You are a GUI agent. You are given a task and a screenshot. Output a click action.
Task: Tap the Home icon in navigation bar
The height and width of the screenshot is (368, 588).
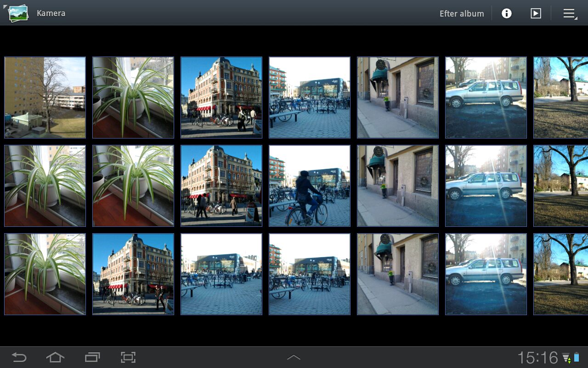(x=55, y=357)
